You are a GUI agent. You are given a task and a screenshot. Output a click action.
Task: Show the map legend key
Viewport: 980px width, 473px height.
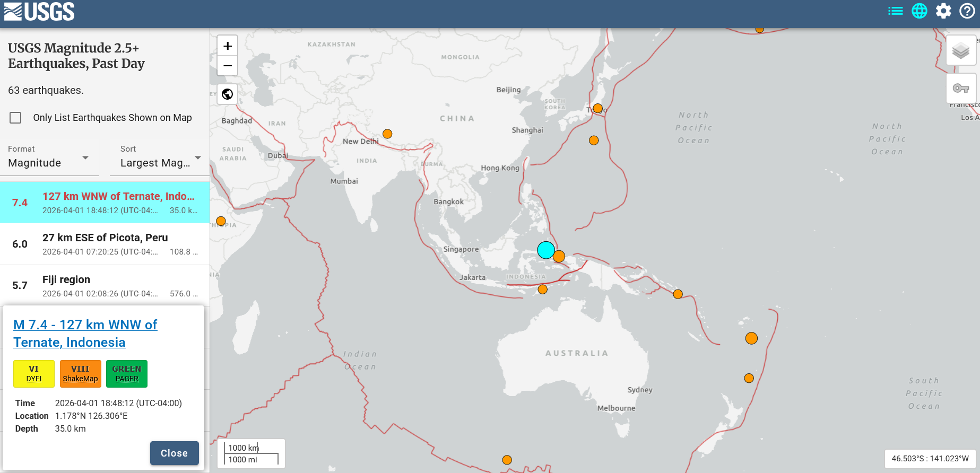point(960,89)
